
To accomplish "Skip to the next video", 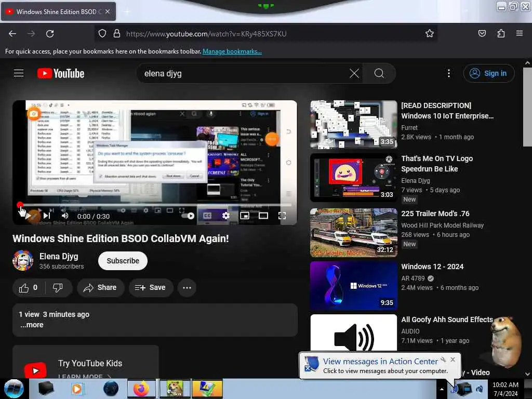I will [47, 216].
